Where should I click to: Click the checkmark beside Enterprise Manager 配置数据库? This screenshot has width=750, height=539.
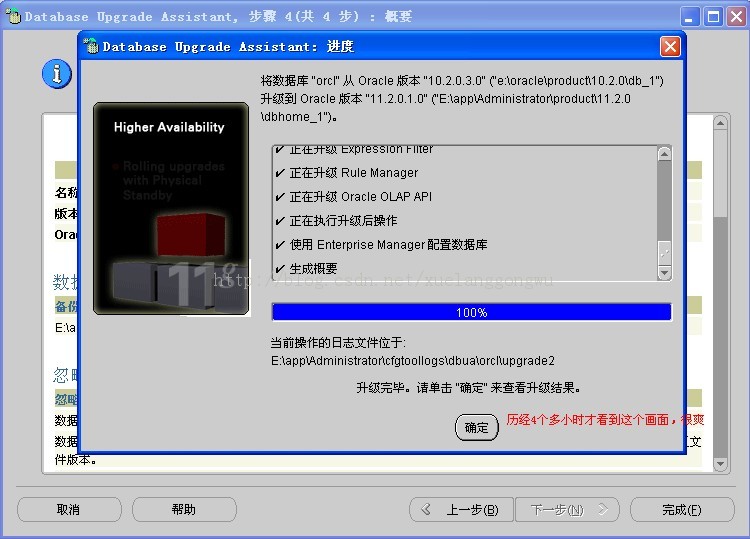[280, 245]
